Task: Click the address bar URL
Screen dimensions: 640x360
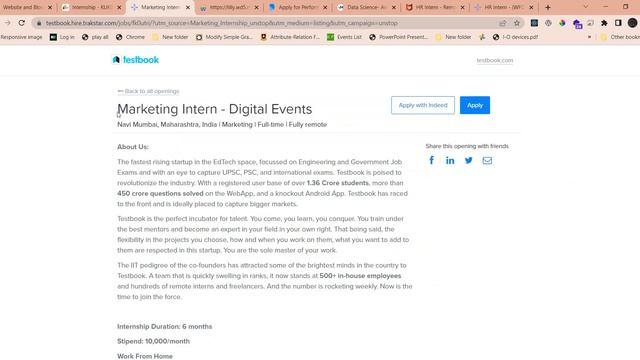Action: click(x=222, y=23)
